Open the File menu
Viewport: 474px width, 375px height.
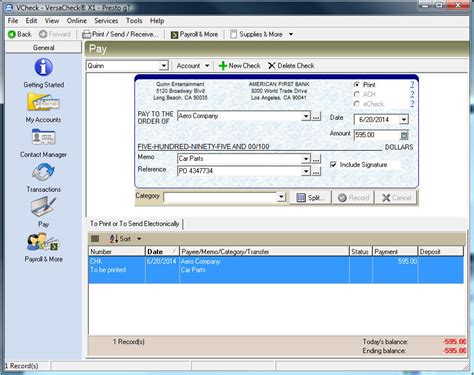[x=13, y=21]
